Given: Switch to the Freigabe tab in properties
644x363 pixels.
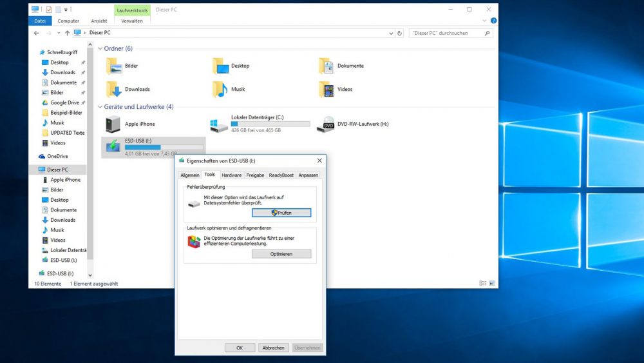Looking at the screenshot, I should [255, 175].
